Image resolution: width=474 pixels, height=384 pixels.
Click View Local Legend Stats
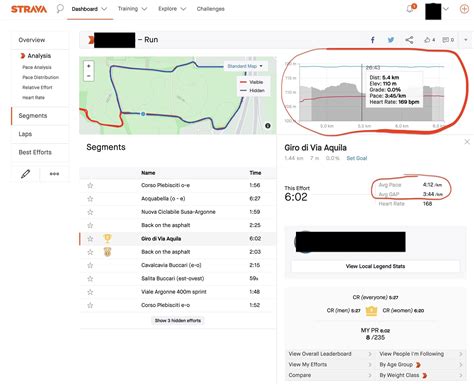point(375,266)
